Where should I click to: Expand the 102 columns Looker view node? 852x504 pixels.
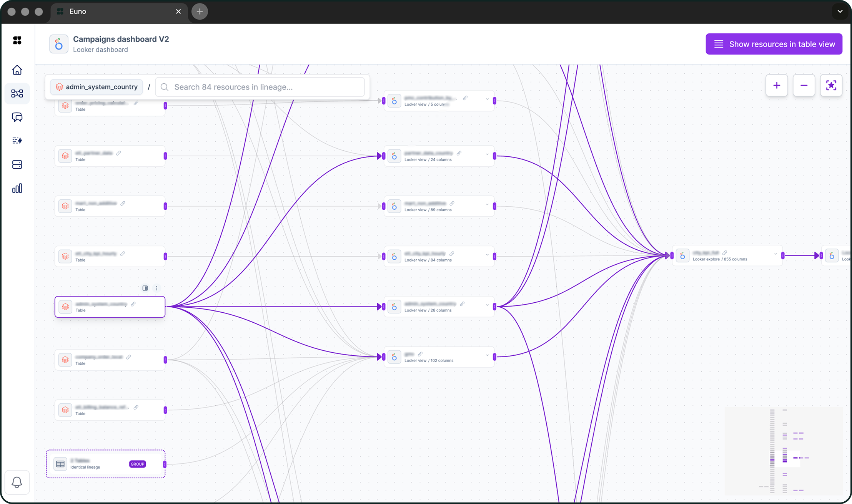[x=487, y=355]
